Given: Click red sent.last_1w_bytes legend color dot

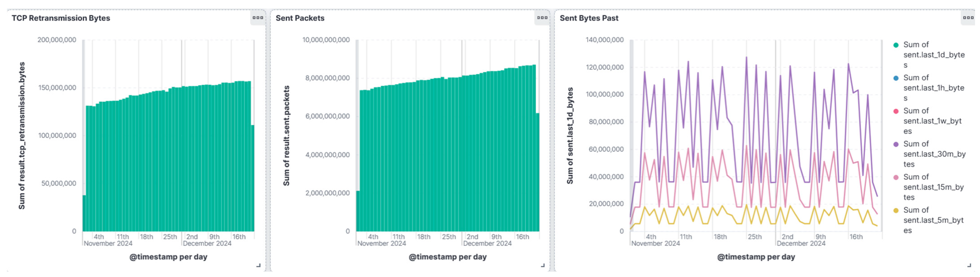Looking at the screenshot, I should pos(896,111).
